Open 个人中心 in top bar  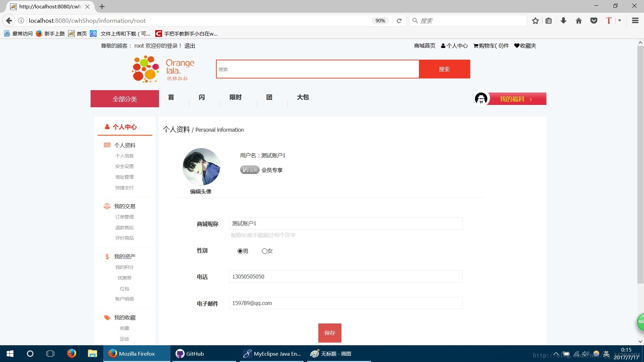454,46
